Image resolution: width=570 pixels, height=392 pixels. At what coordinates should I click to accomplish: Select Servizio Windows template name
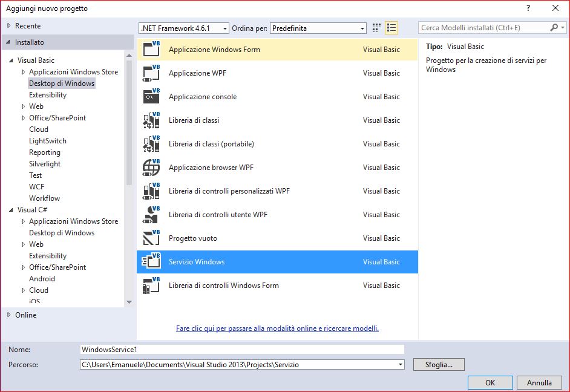click(x=196, y=261)
